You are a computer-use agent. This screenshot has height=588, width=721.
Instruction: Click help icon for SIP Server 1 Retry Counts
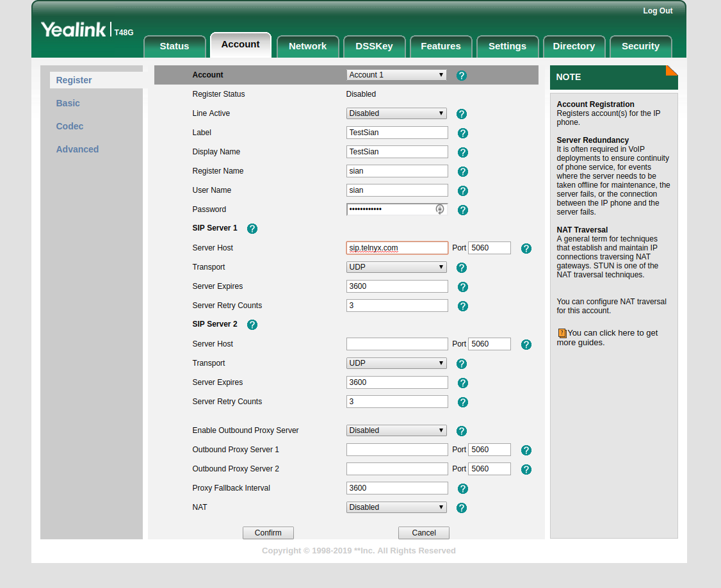[463, 306]
